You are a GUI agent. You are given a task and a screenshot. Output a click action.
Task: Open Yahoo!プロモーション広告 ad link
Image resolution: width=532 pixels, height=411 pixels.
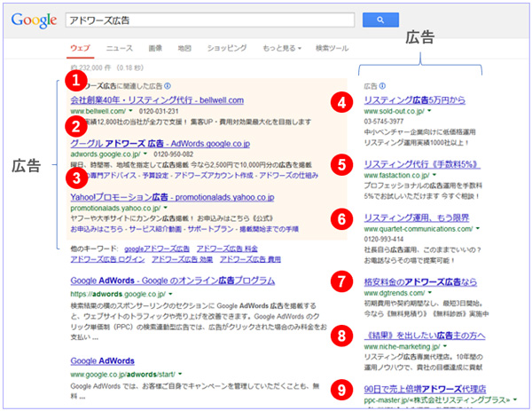pyautogui.click(x=172, y=196)
